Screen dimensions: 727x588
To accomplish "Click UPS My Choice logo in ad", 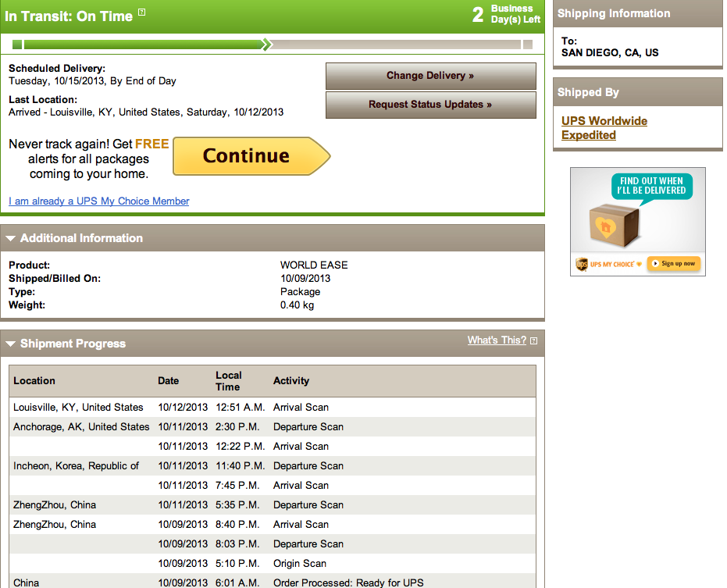I will click(608, 264).
